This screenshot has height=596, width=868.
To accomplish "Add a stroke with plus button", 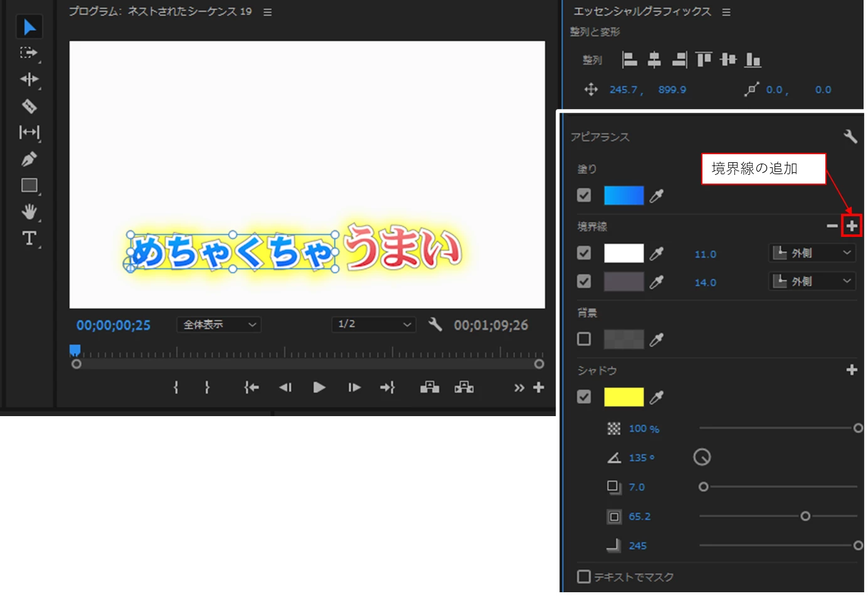I will (852, 226).
